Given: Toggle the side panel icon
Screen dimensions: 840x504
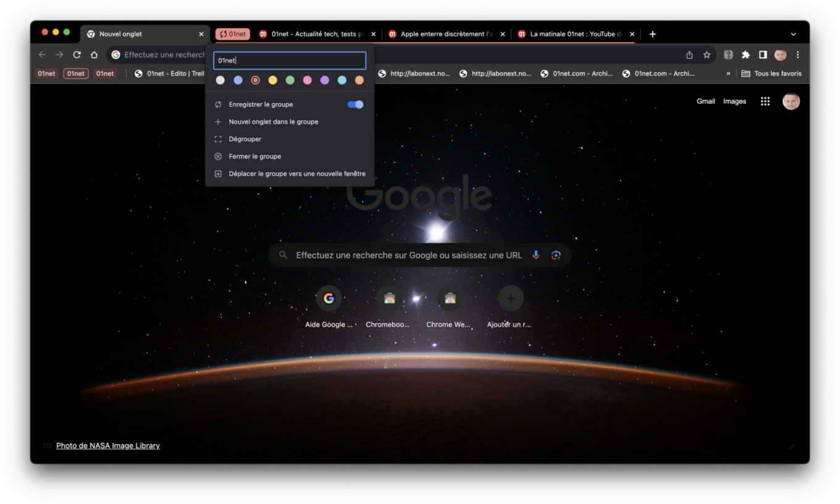Looking at the screenshot, I should coord(763,55).
